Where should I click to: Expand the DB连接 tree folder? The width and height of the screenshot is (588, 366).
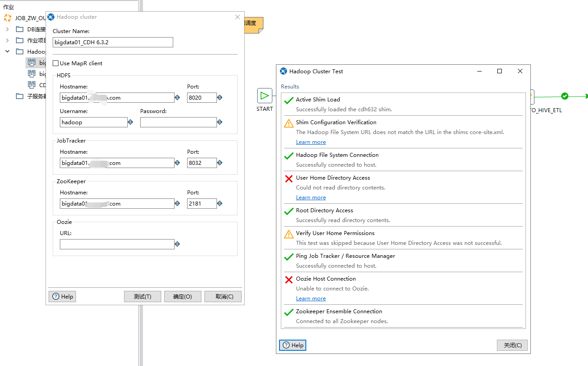tap(7, 29)
